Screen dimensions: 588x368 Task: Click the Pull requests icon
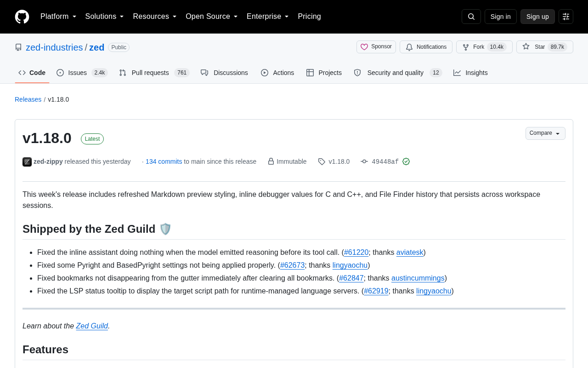click(x=123, y=73)
